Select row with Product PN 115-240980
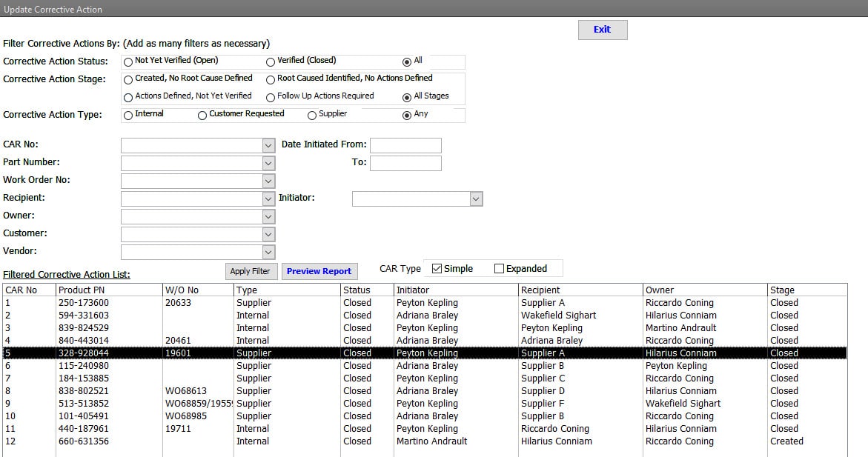868x457 pixels. coord(425,366)
